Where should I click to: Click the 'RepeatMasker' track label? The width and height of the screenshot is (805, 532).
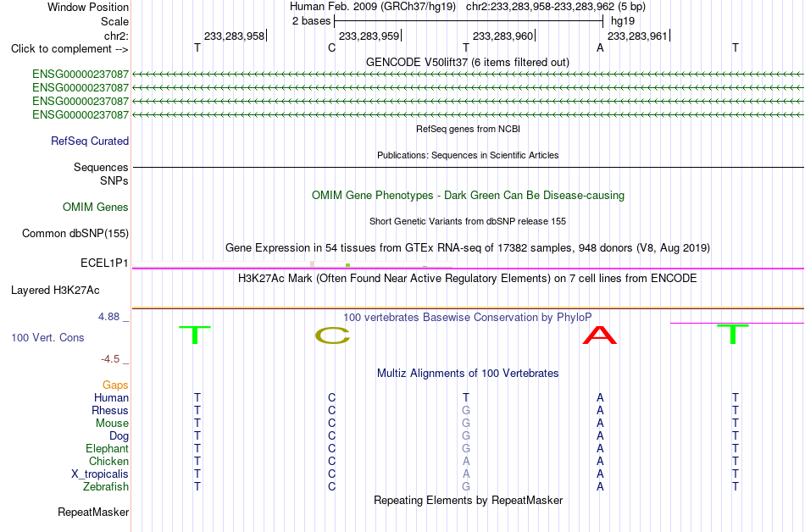[93, 512]
